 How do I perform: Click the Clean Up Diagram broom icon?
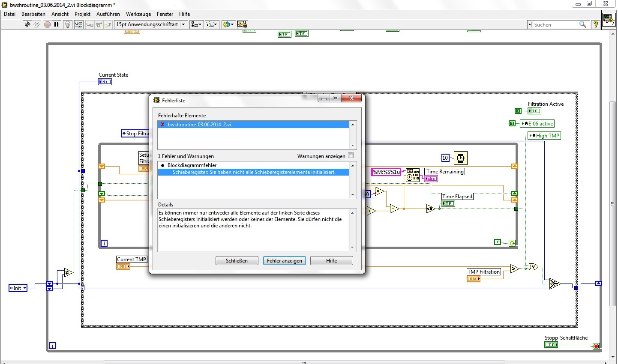click(242, 24)
